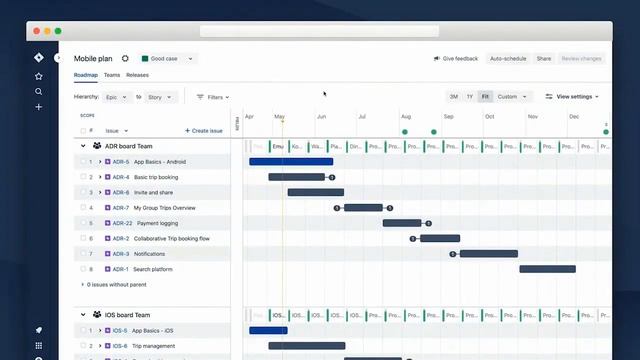This screenshot has width=640, height=360.
Task: Collapse the ADR board Team group
Action: click(83, 146)
